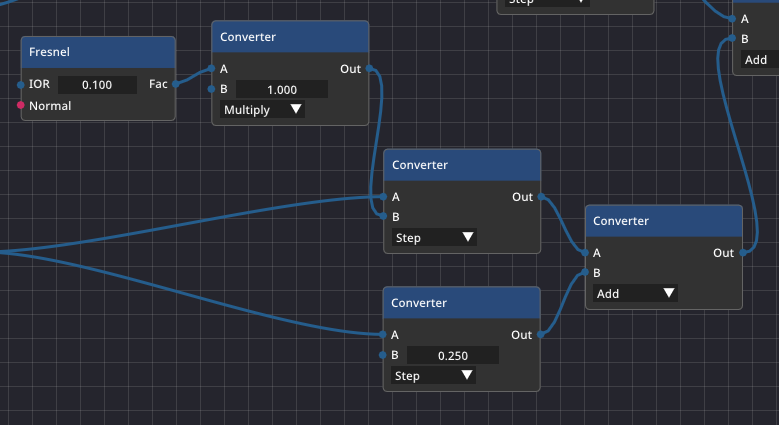Click the B socket next to the 0.250 field

pyautogui.click(x=382, y=355)
